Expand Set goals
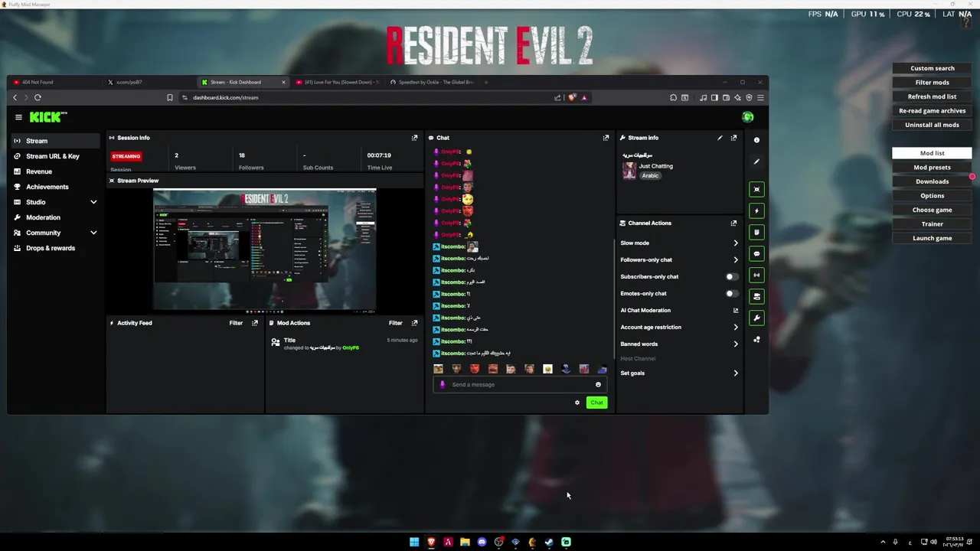980x551 pixels. click(736, 373)
